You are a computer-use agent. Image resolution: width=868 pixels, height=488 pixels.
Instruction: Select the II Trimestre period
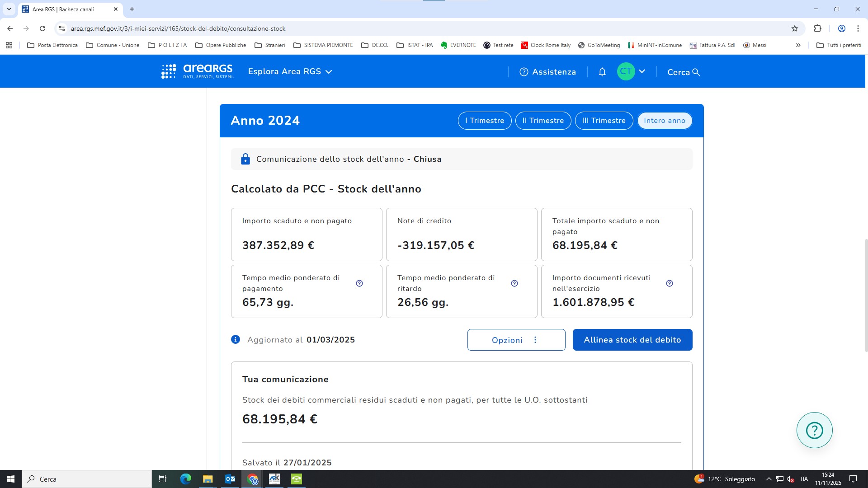543,121
